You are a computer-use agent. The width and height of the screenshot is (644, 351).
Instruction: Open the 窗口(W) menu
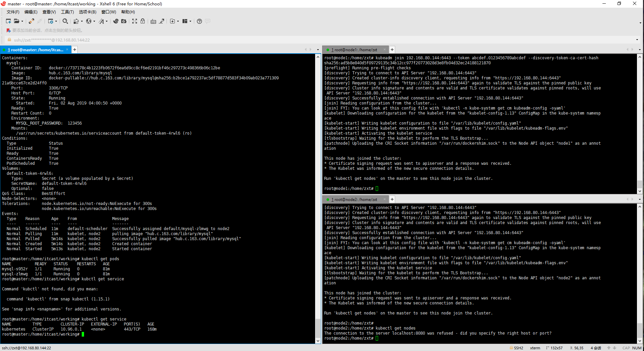pos(109,12)
